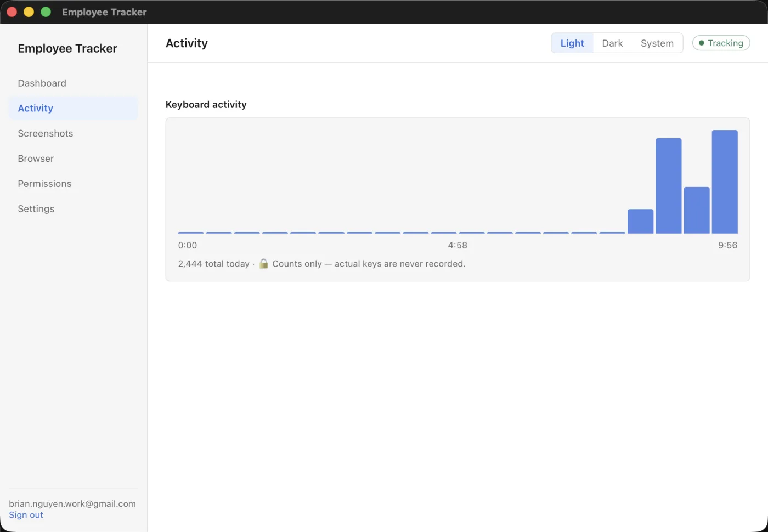Open the Settings page
The image size is (768, 532).
point(74,210)
